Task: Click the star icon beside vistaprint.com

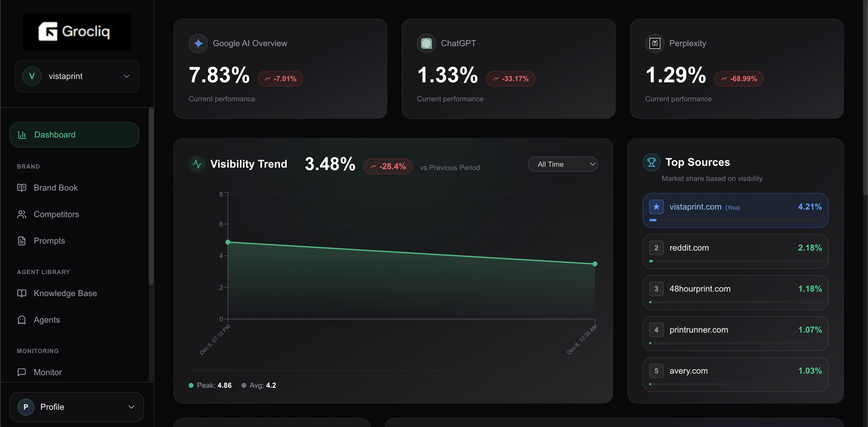Action: point(656,207)
